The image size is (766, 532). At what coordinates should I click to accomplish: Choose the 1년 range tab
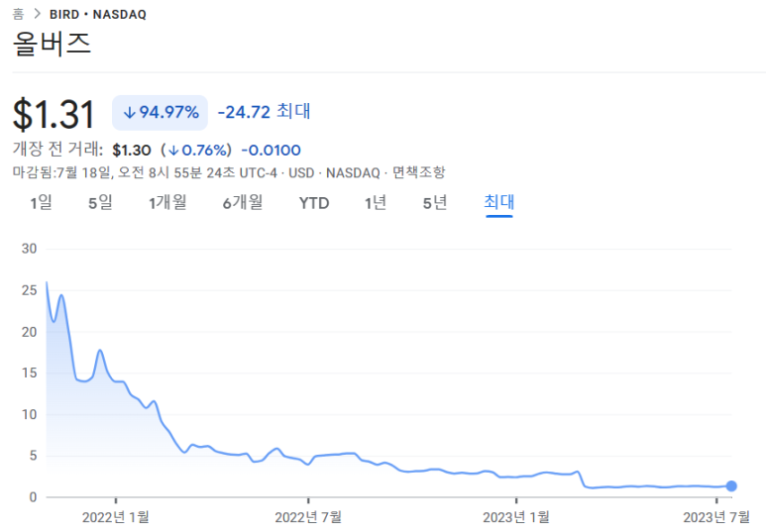376,202
